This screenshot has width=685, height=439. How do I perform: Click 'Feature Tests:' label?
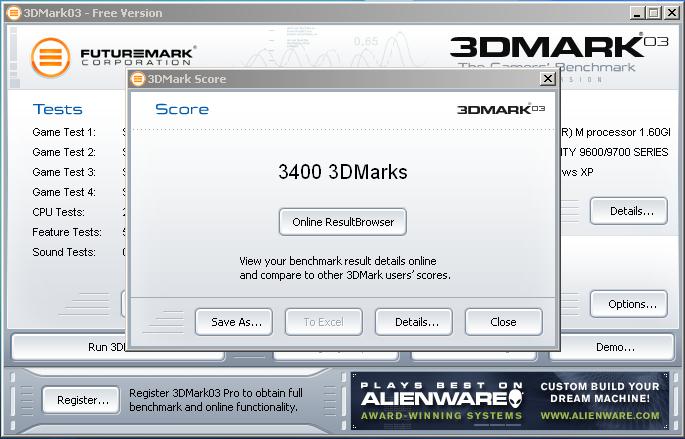pyautogui.click(x=67, y=232)
